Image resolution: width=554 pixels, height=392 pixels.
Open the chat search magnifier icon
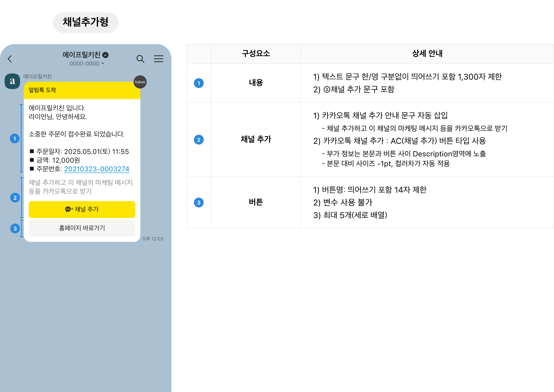(140, 59)
